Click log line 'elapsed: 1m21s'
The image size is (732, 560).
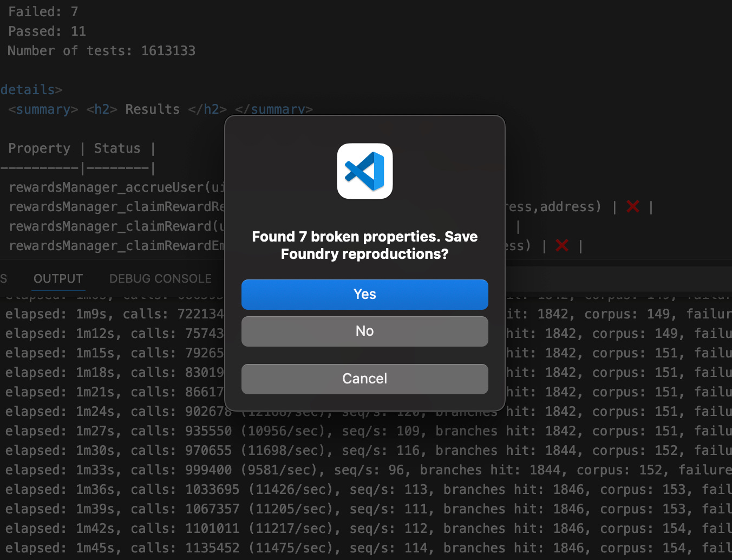pos(368,392)
